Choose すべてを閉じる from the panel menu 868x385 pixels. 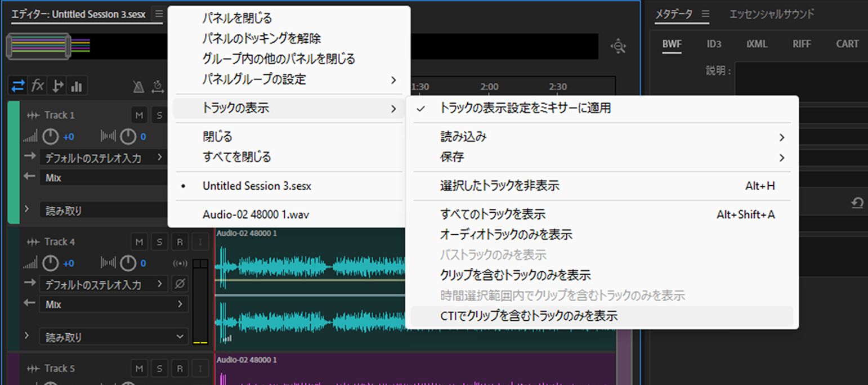[x=289, y=157]
